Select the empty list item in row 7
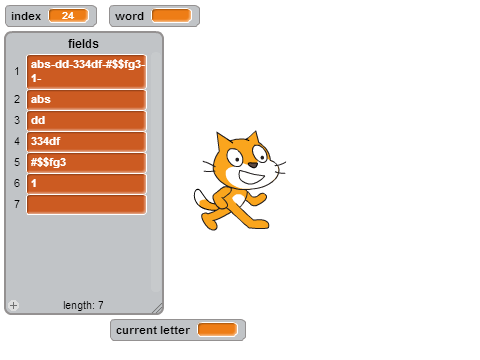The height and width of the screenshot is (360, 480). [x=87, y=205]
